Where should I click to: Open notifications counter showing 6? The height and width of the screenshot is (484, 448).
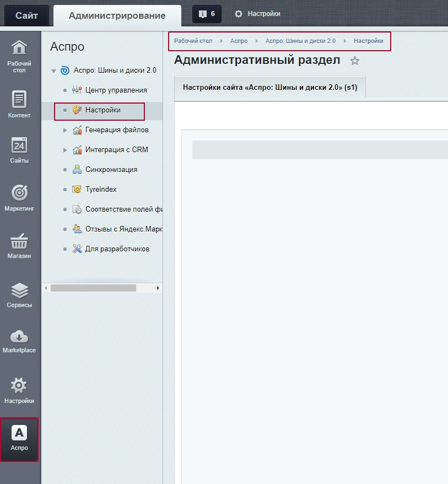[207, 14]
